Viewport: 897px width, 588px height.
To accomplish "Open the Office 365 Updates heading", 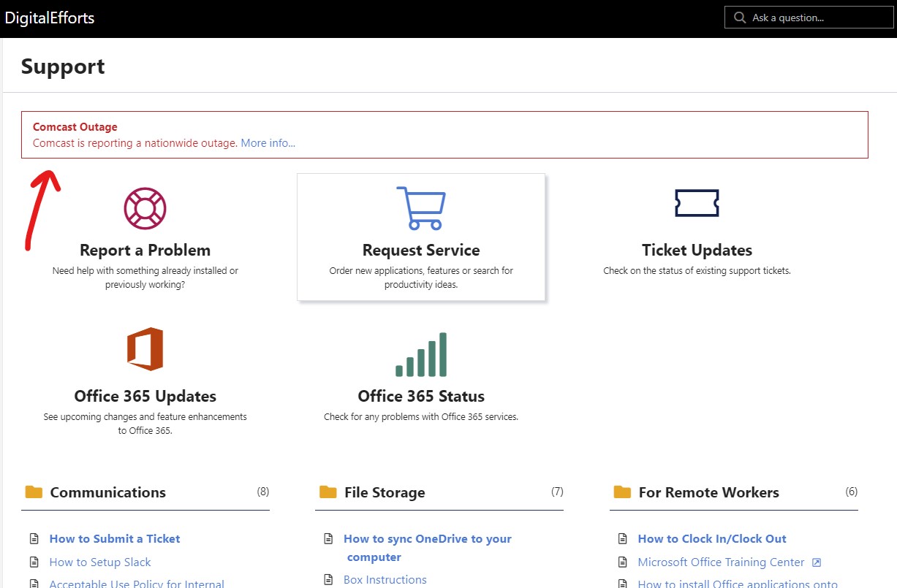I will 145,396.
